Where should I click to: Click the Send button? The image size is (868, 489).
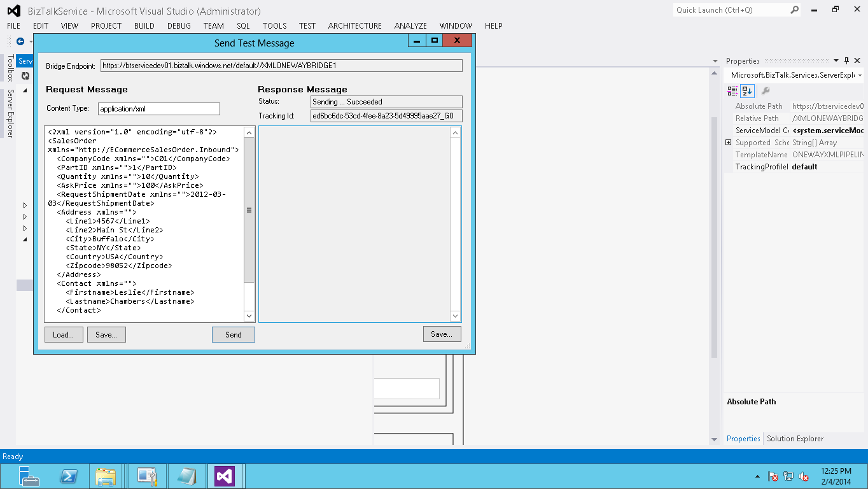234,334
